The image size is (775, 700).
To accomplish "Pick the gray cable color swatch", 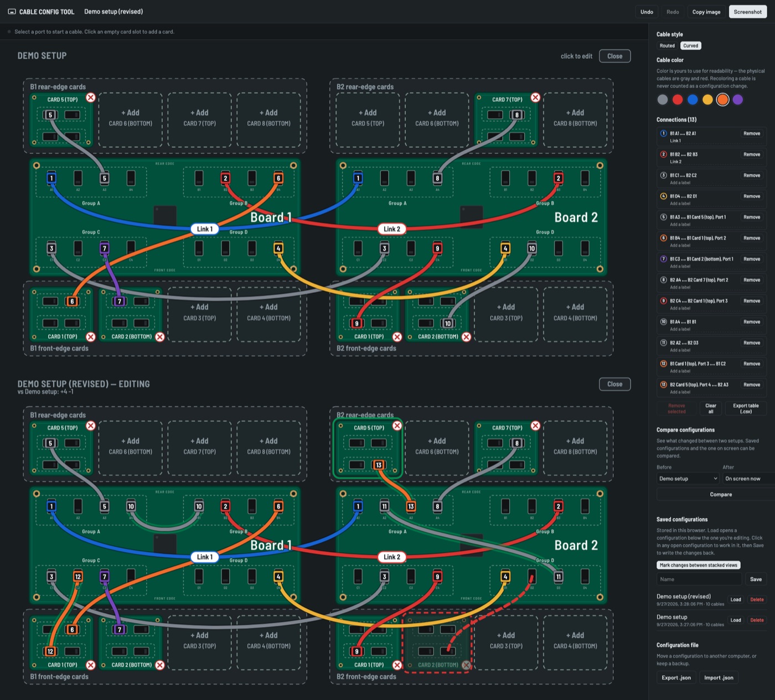I will pos(663,100).
